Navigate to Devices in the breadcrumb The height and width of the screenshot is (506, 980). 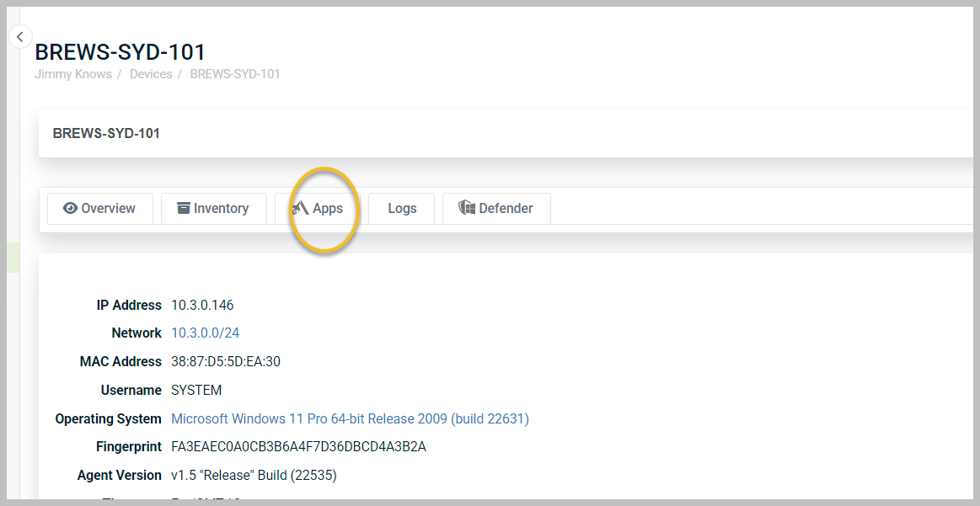151,74
